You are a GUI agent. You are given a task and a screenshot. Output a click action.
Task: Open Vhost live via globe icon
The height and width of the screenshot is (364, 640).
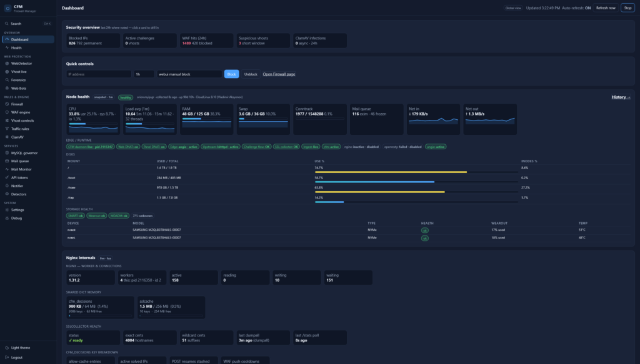[x=7, y=72]
